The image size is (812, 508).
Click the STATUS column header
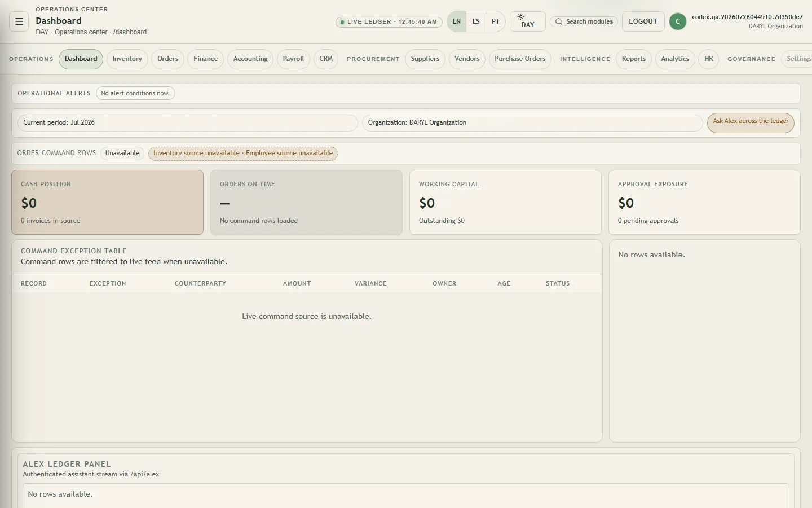click(x=558, y=283)
